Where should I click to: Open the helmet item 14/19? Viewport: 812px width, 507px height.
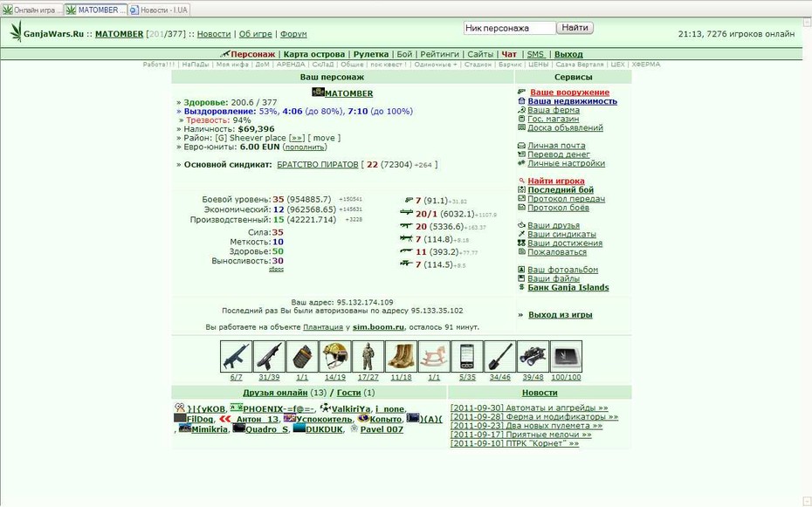pyautogui.click(x=335, y=356)
